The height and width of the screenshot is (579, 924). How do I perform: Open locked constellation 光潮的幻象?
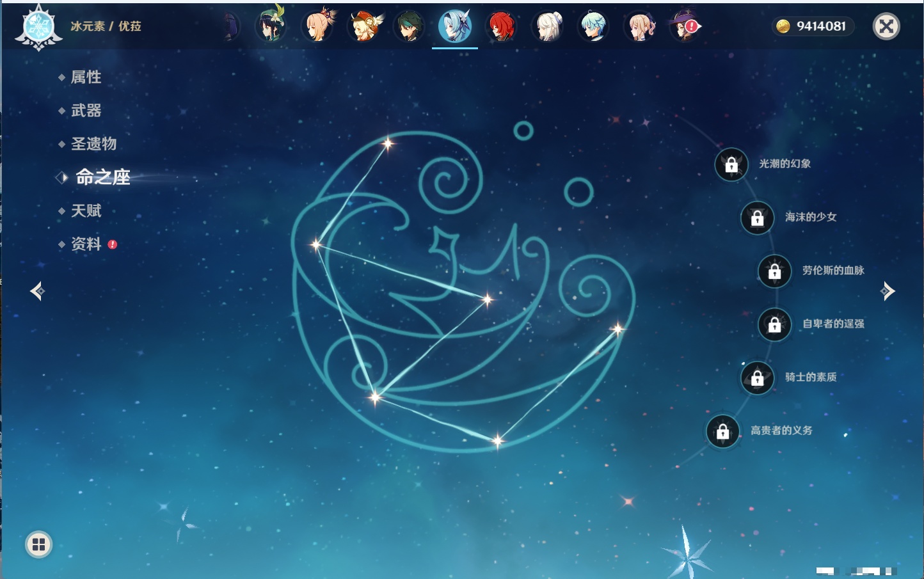click(x=731, y=164)
